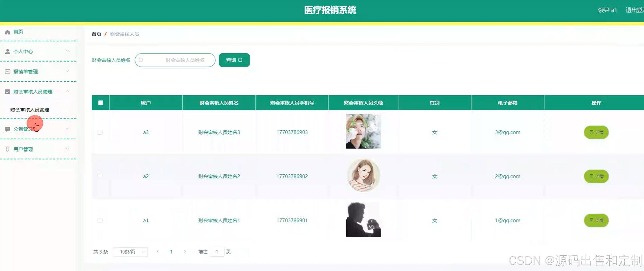Collapse the 财会审核人员管理 menu section
This screenshot has width=644, height=271.
point(67,91)
